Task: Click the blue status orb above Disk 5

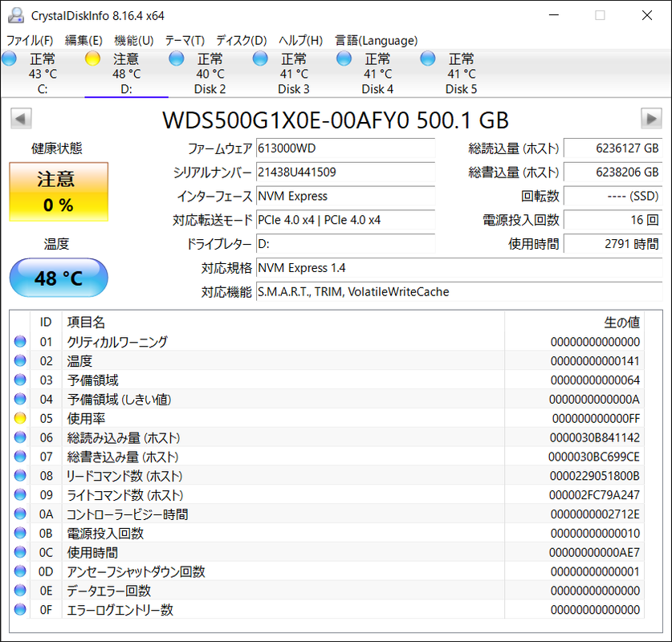Action: [428, 59]
